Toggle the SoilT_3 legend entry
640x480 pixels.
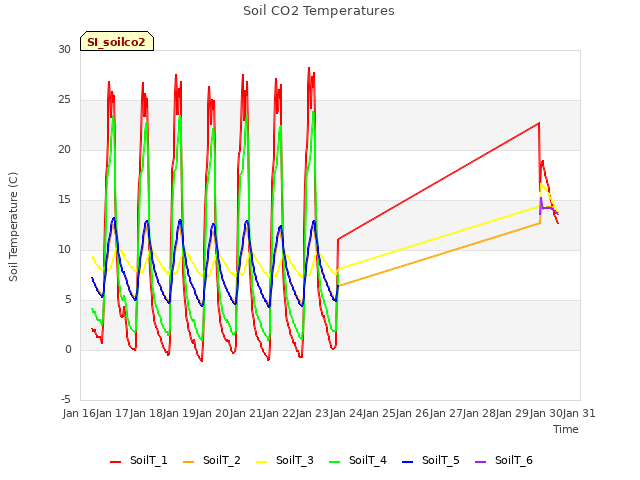click(x=285, y=460)
